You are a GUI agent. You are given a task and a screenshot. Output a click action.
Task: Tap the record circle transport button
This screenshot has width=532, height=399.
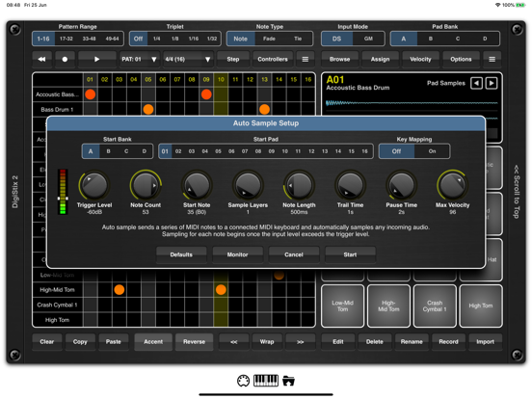click(65, 59)
